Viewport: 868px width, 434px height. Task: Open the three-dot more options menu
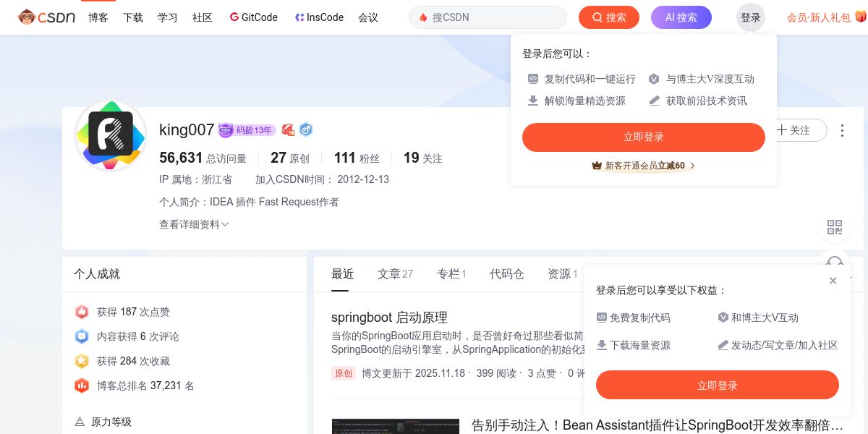[842, 130]
